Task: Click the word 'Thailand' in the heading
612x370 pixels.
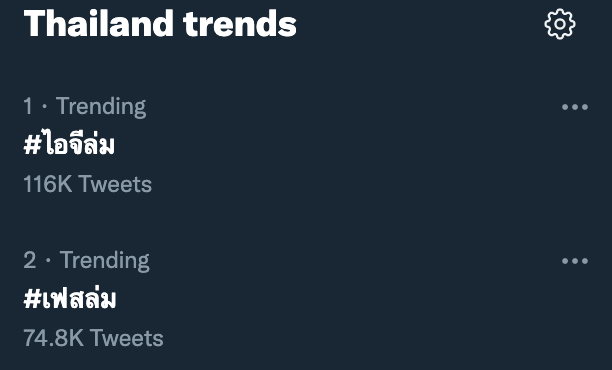Action: click(x=98, y=23)
